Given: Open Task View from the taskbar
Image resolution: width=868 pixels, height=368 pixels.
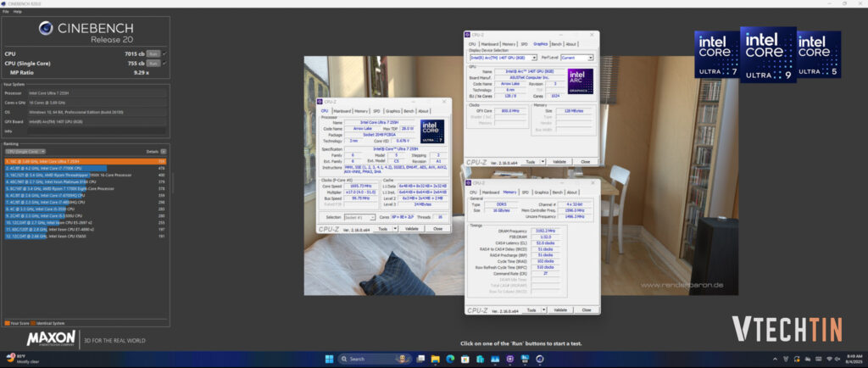Looking at the screenshot, I should (420, 359).
